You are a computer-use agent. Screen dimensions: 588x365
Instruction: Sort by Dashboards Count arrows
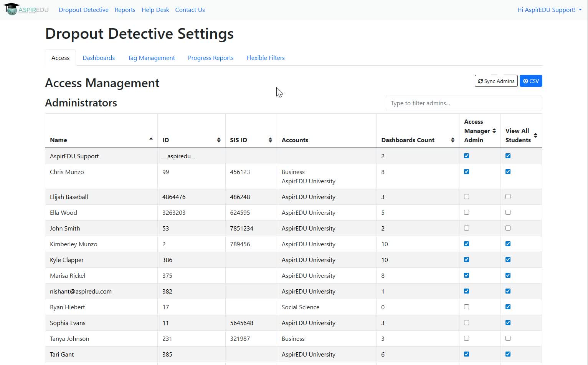(x=453, y=140)
